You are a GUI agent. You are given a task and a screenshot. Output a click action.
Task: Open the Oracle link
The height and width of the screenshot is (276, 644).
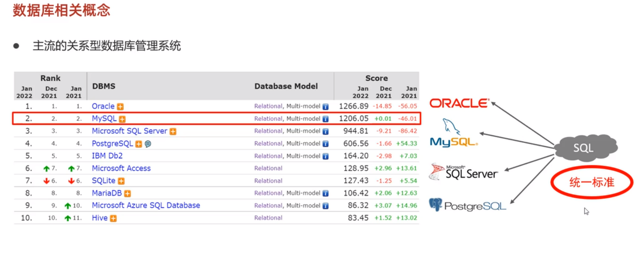(103, 106)
